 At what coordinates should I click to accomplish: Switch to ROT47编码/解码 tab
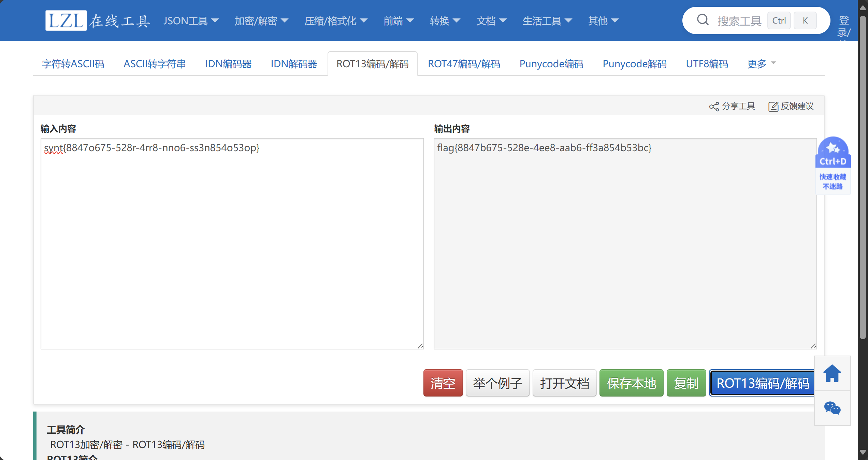coord(464,64)
